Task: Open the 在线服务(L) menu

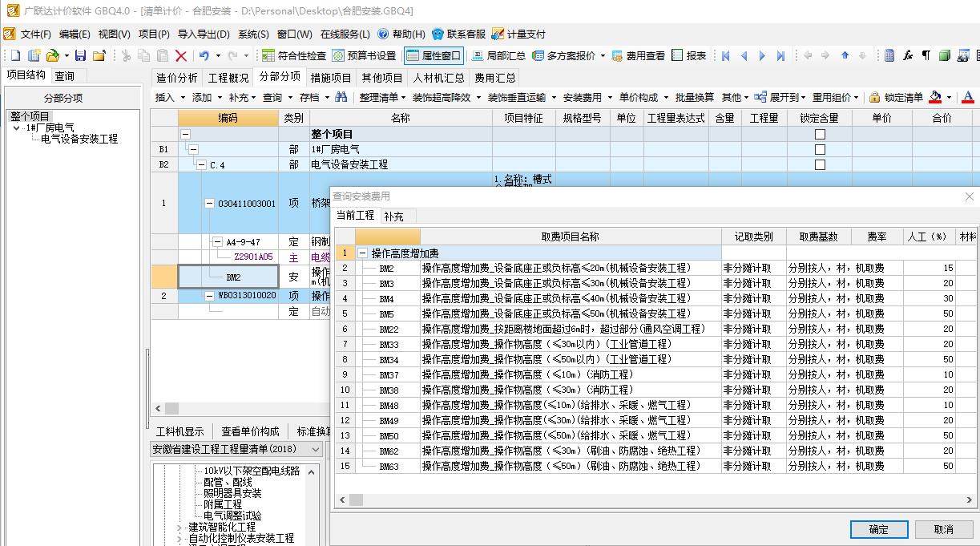Action: [345, 34]
